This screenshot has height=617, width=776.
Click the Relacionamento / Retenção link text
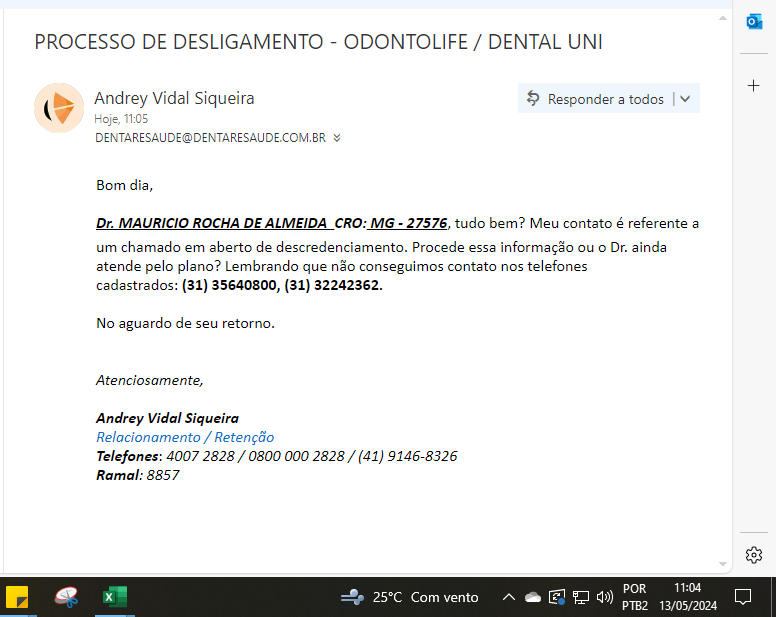coord(185,437)
